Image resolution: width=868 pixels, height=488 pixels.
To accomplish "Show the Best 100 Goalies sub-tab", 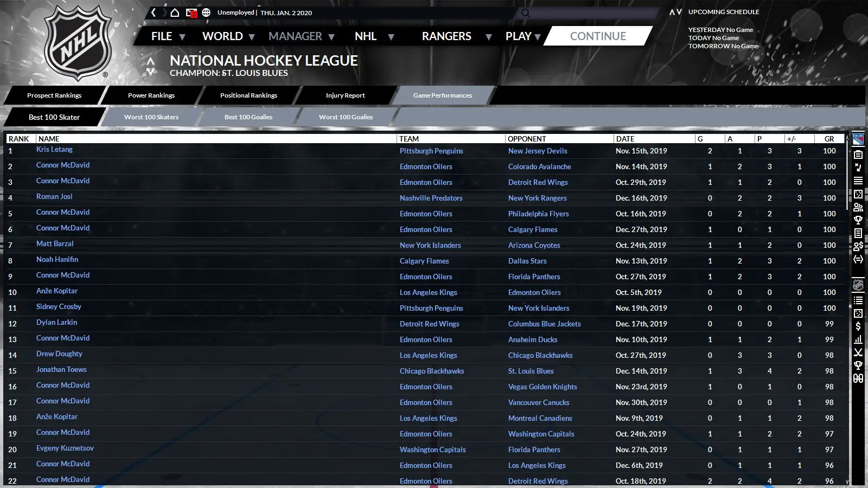I will click(x=248, y=117).
